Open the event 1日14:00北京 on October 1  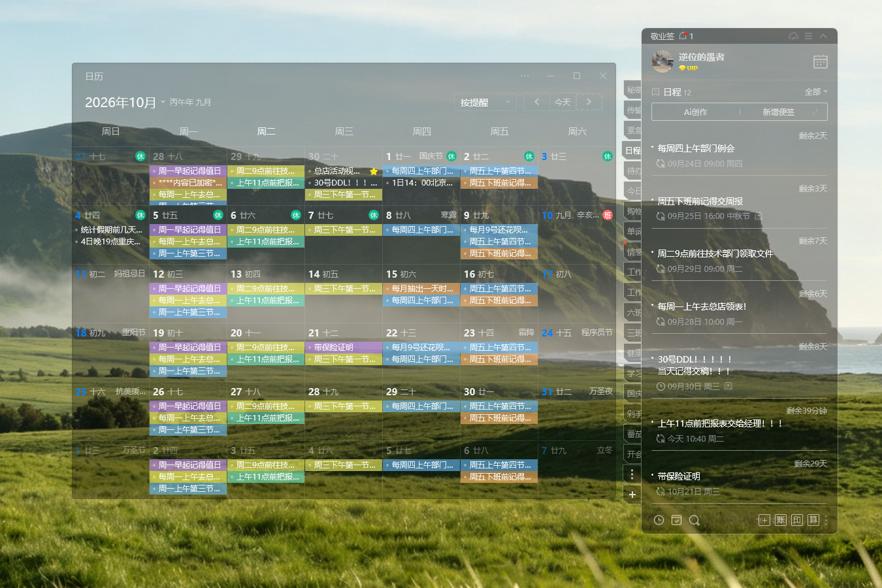[x=421, y=183]
